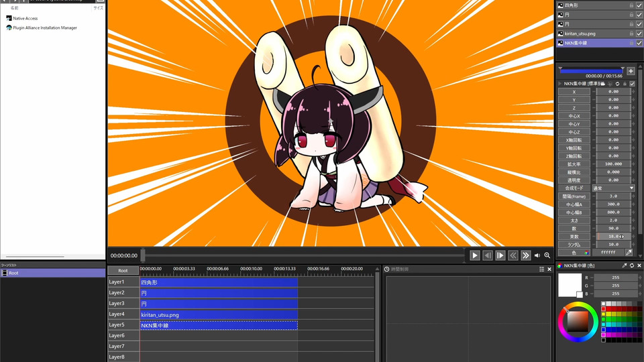Click image icon of kiritan_utsu.png list item

pos(560,34)
